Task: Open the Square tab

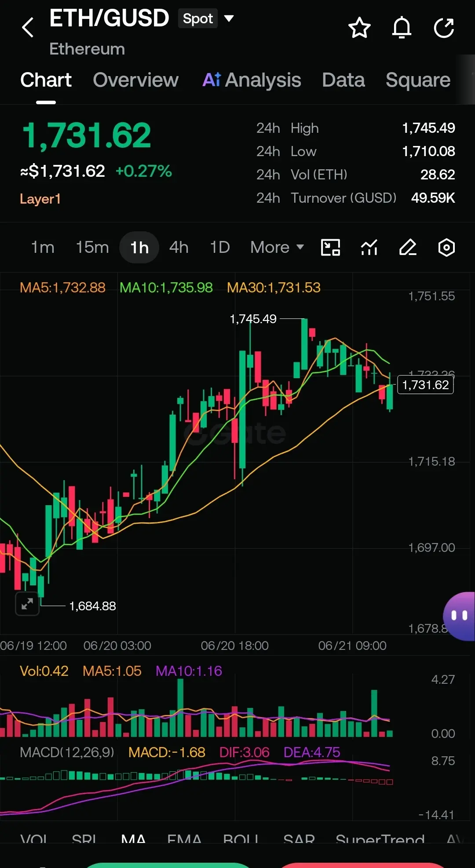Action: point(418,80)
